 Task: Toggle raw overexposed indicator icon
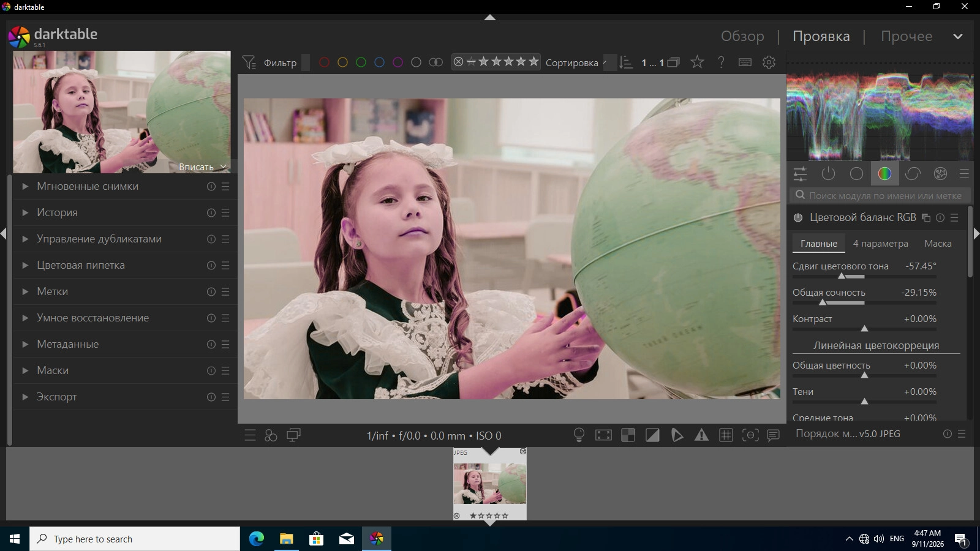point(628,435)
